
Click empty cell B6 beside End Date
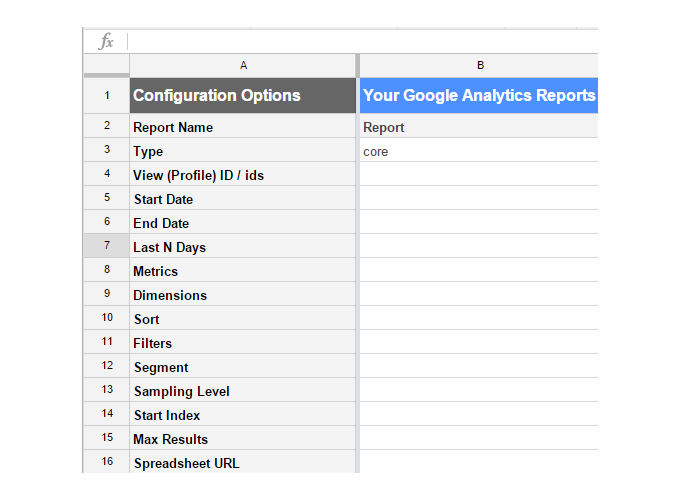click(x=479, y=222)
